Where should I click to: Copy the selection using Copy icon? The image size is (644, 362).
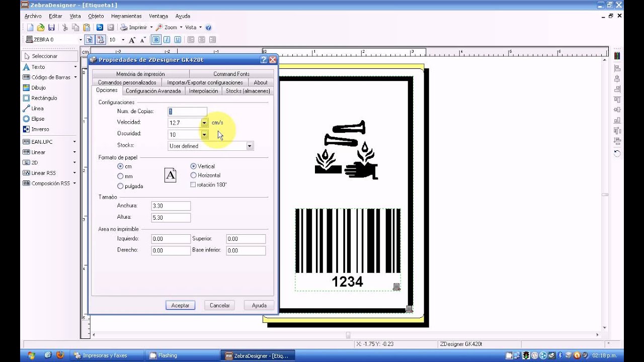75,28
